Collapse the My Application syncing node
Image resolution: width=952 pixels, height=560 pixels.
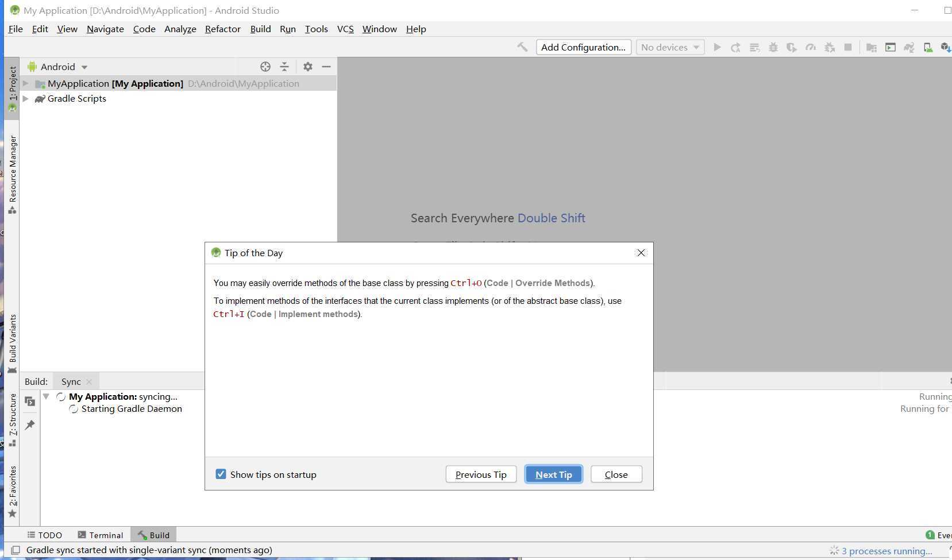(46, 396)
